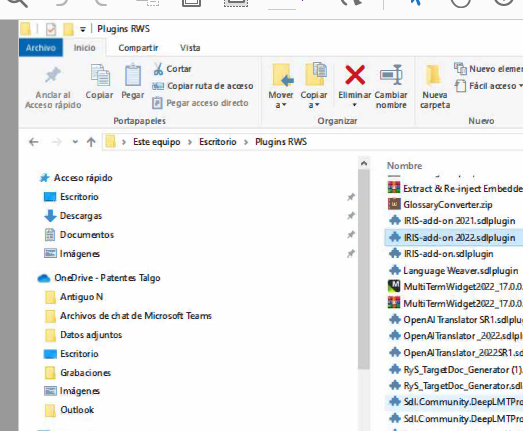The width and height of the screenshot is (523, 431).
Task: Open the Compartir ribbon tab
Action: 138,48
